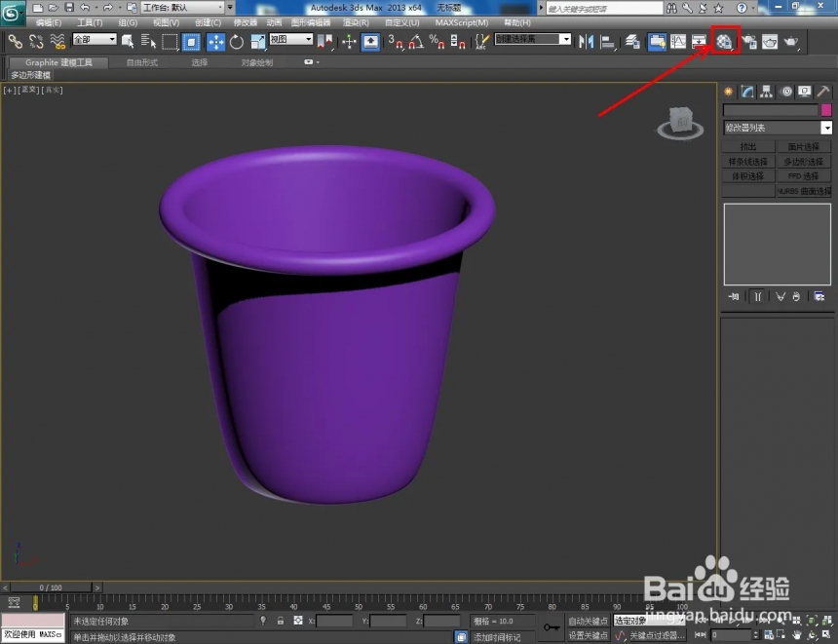Open Select by Name list icon
Viewport: 838px width, 644px height.
148,41
